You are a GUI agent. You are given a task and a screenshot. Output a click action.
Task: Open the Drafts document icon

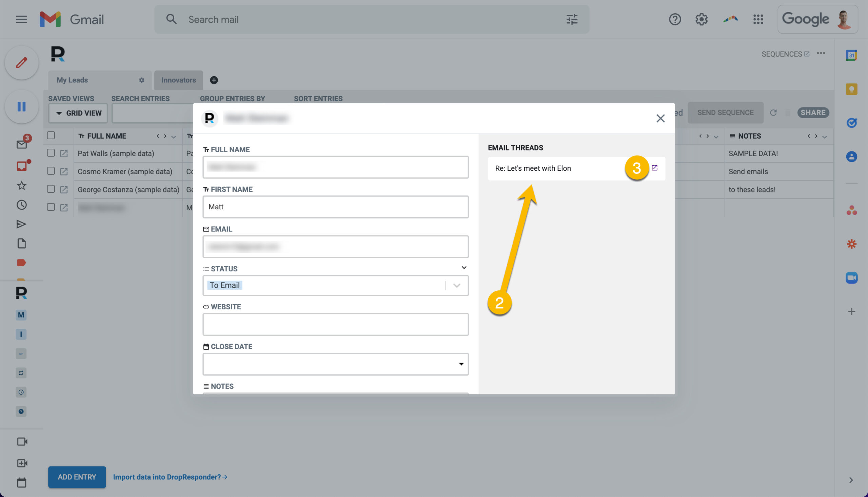tap(21, 243)
